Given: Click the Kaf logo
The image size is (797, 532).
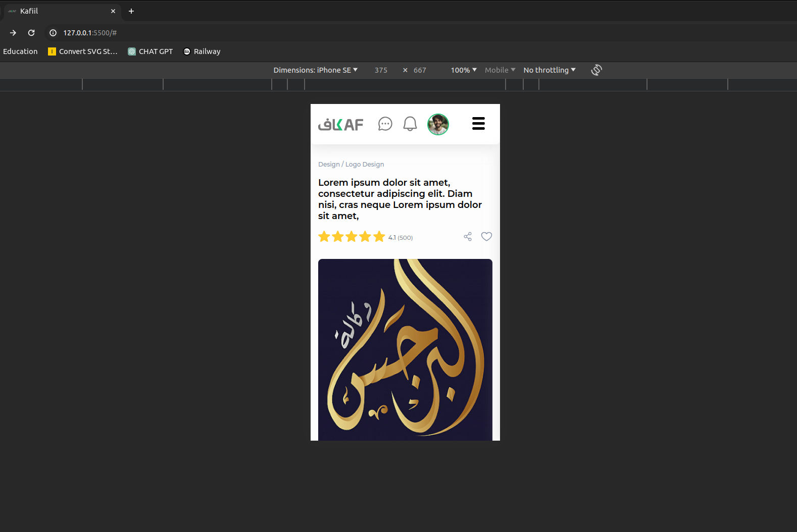Looking at the screenshot, I should [340, 124].
